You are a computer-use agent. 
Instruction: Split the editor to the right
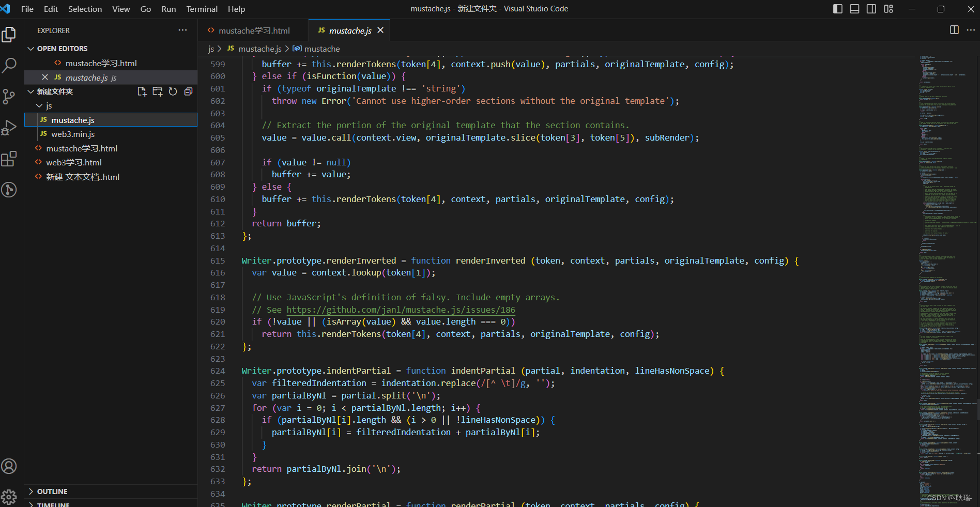(954, 30)
